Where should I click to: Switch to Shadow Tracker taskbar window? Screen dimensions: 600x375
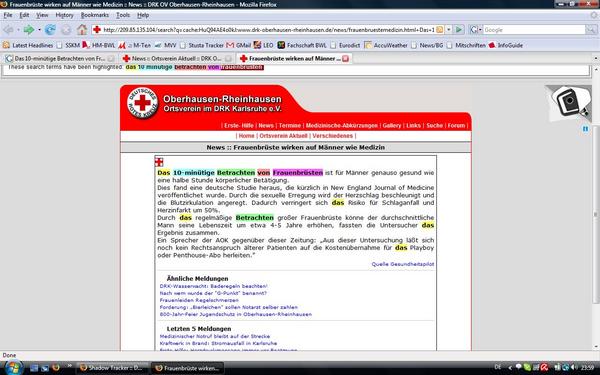click(x=113, y=368)
